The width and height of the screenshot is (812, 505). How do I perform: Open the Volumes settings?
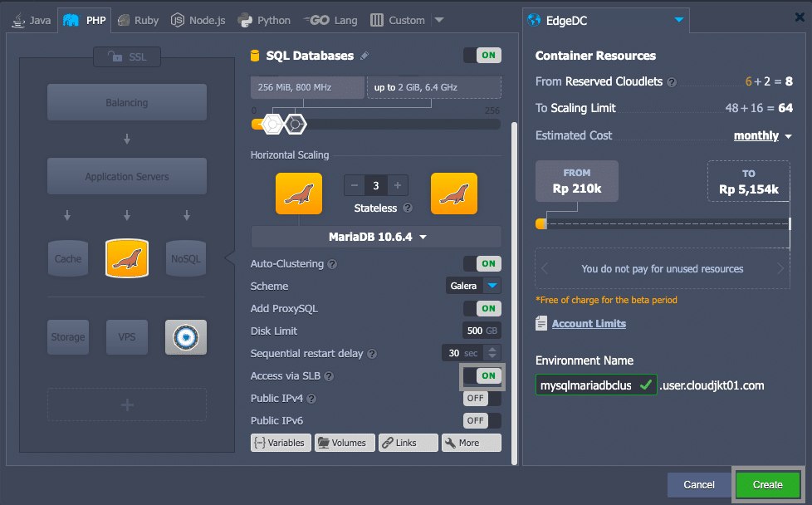[x=345, y=443]
